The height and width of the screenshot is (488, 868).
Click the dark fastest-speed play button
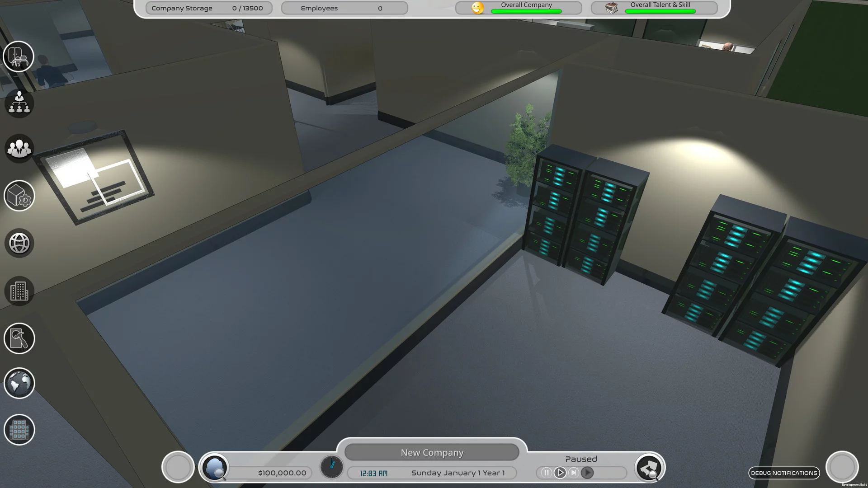tap(587, 473)
